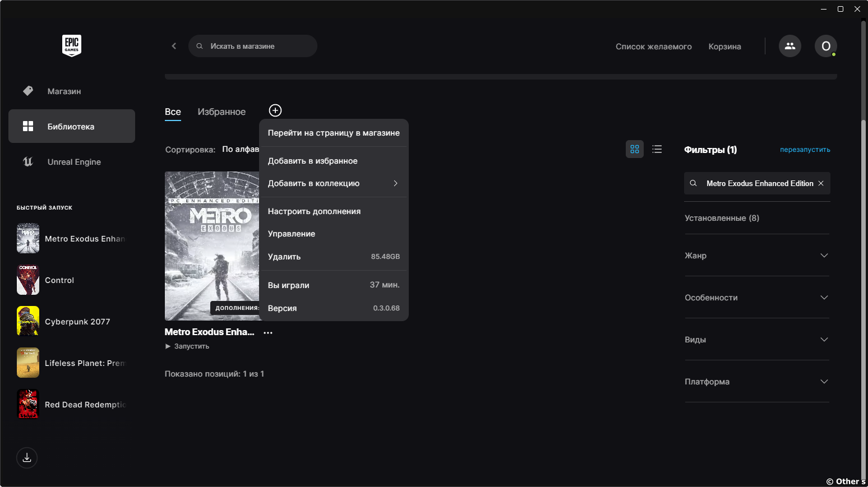Launch Lifeless Planet from quick launch
868x487 pixels.
[72, 363]
